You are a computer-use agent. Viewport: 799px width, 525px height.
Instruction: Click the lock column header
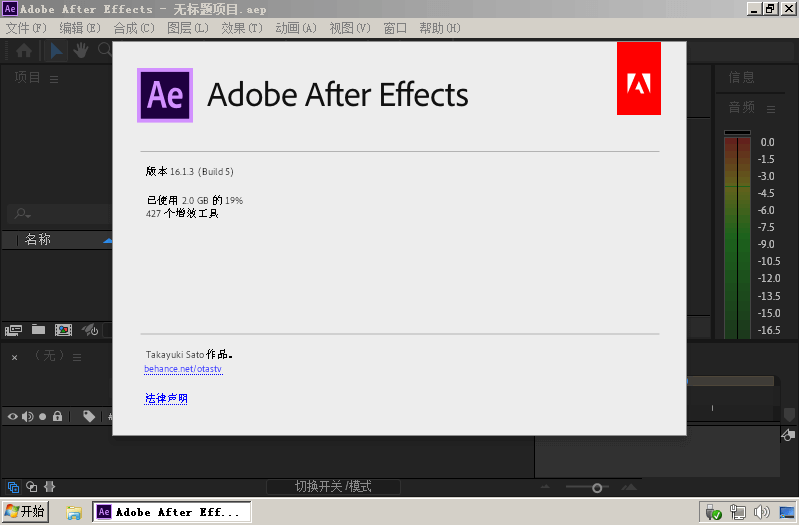pos(57,416)
